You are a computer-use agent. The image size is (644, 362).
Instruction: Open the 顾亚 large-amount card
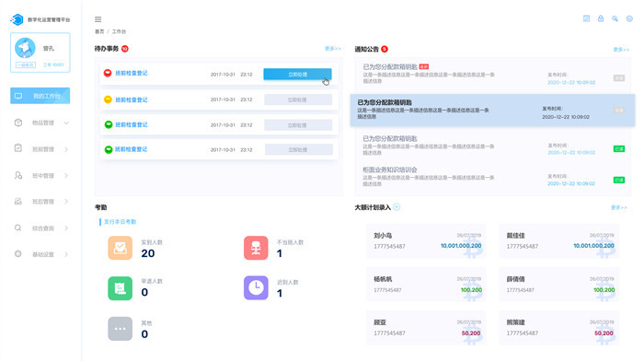(426, 328)
